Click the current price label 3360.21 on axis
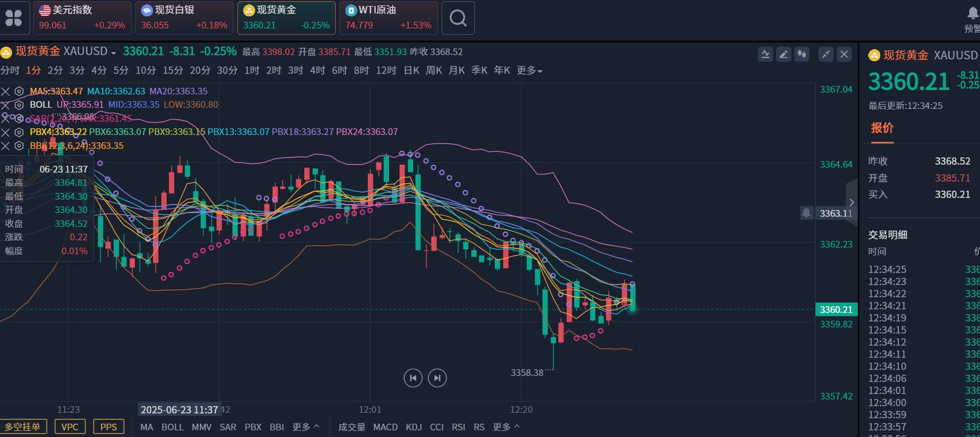Image resolution: width=980 pixels, height=437 pixels. pyautogui.click(x=836, y=309)
